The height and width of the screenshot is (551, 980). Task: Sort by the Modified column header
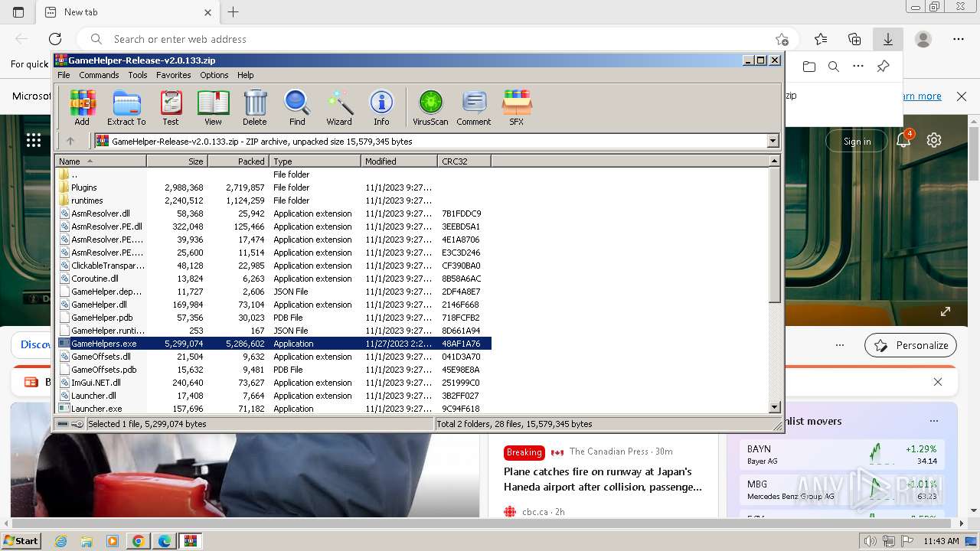(399, 161)
